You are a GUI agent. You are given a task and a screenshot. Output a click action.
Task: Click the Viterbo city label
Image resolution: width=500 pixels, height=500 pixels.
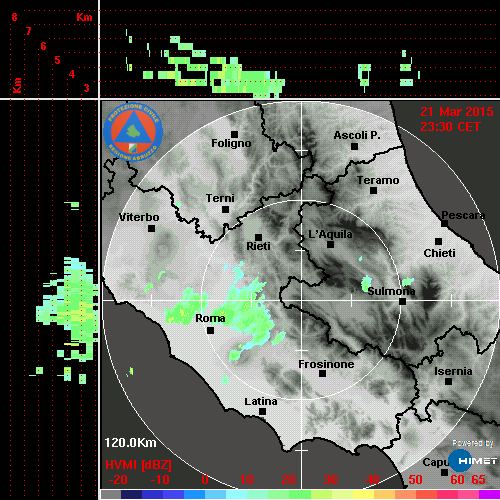point(139,217)
